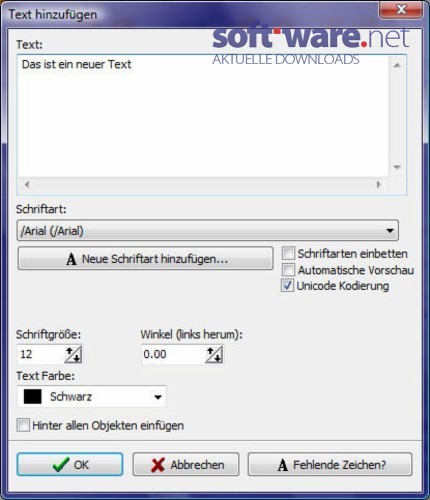Open the Schriftart /Arial dropdown
The width and height of the screenshot is (430, 500).
208,230
